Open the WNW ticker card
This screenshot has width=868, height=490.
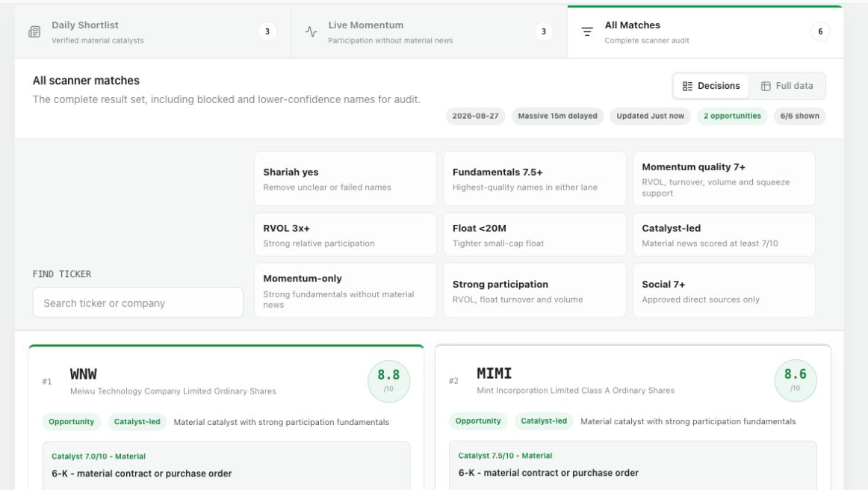point(226,418)
